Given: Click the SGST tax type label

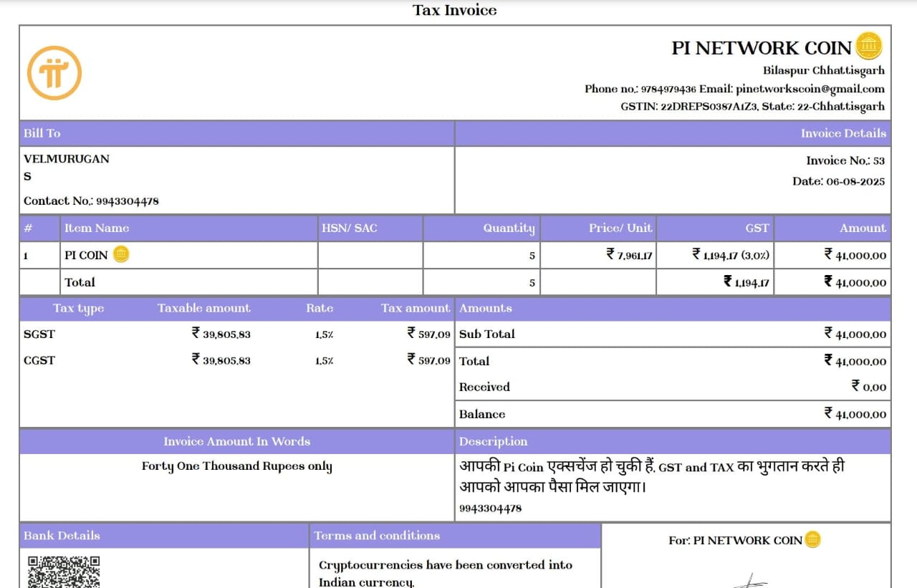Looking at the screenshot, I should pyautogui.click(x=39, y=334).
